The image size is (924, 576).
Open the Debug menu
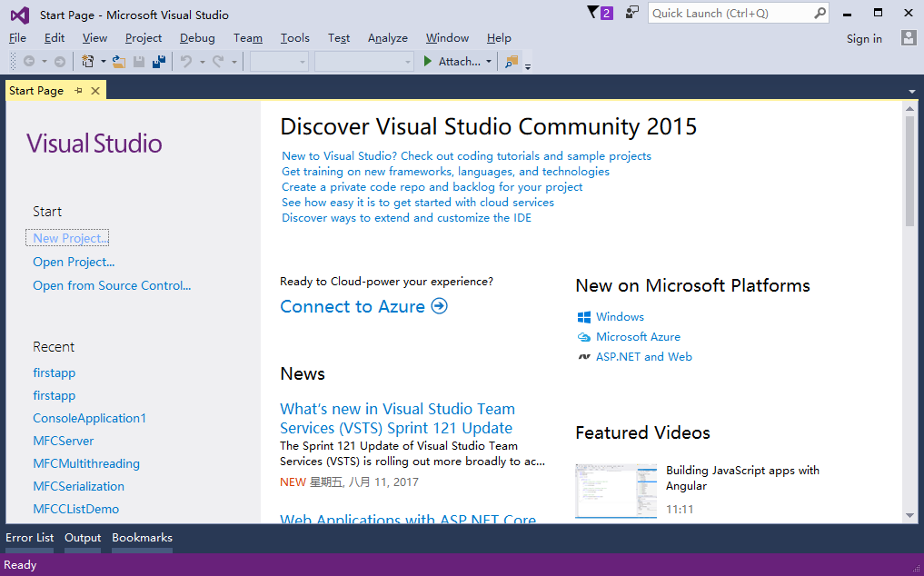[197, 38]
